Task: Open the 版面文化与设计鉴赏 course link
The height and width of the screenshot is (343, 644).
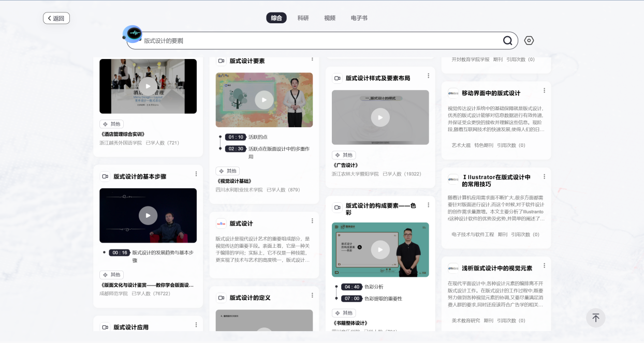Action: [147, 285]
